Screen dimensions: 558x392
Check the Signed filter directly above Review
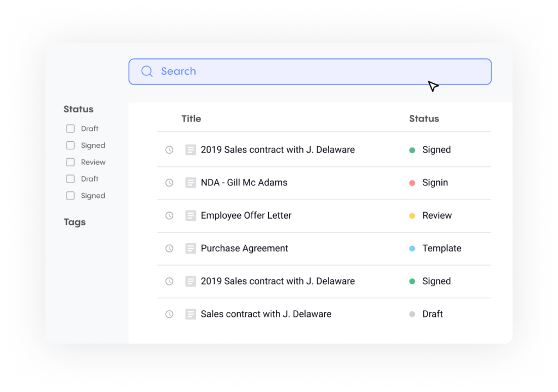70,145
